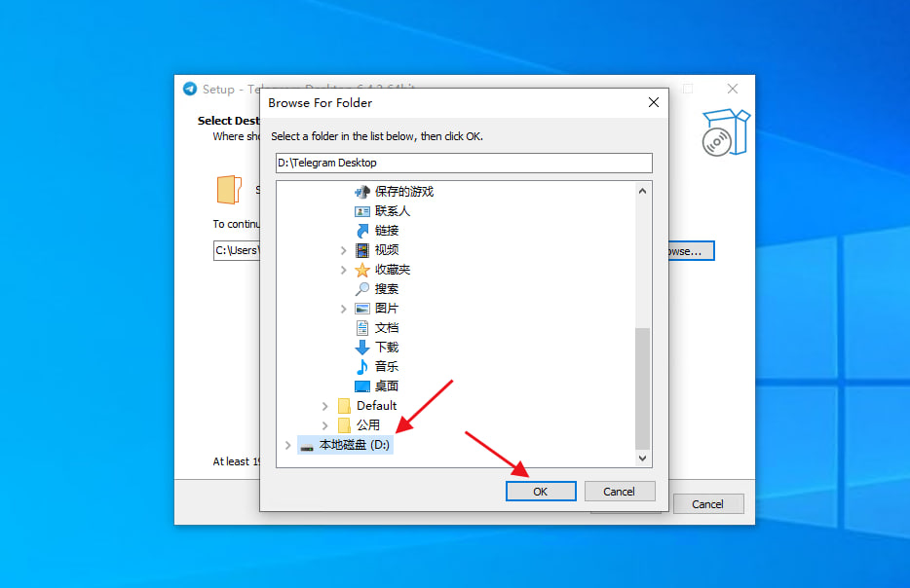Click the Searches (搜索) magnifier icon
This screenshot has width=910, height=588.
[362, 289]
